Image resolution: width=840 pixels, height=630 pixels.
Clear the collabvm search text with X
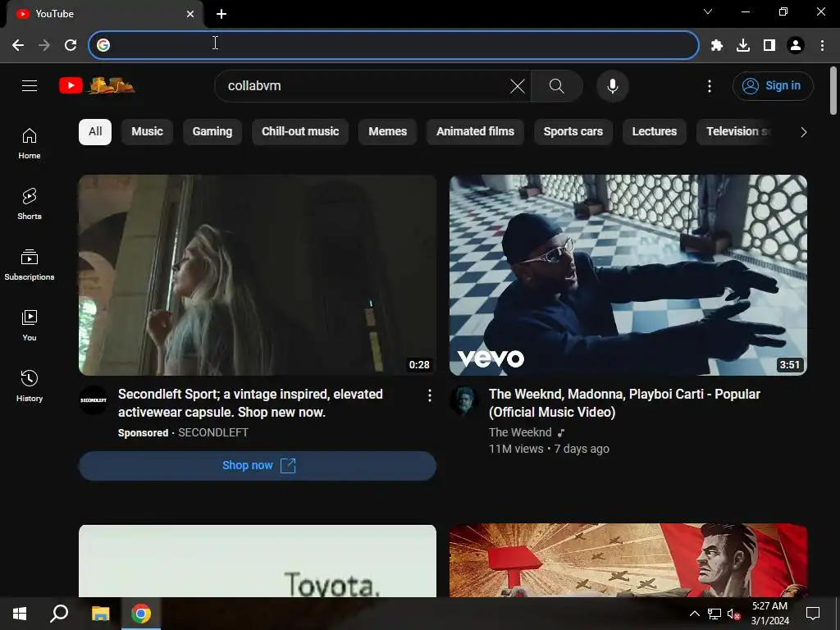(x=517, y=85)
